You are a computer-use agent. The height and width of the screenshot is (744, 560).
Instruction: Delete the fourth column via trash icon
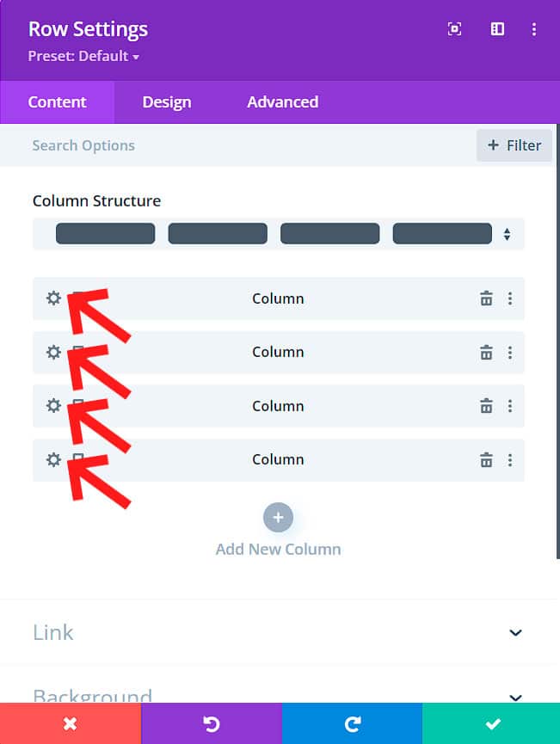click(486, 460)
